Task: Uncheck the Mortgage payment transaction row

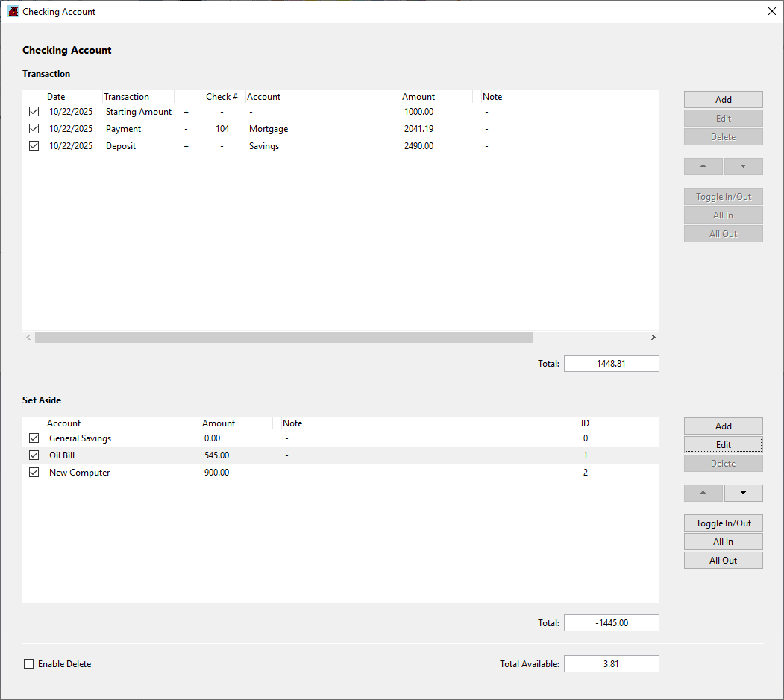Action: (x=34, y=128)
